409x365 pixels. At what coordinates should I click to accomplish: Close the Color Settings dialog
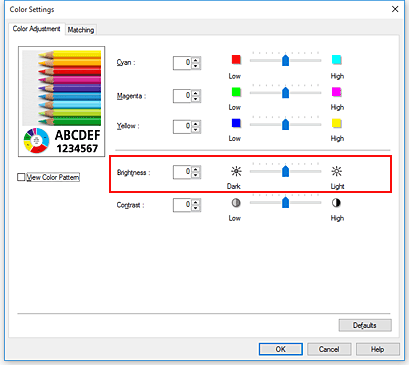coord(395,9)
